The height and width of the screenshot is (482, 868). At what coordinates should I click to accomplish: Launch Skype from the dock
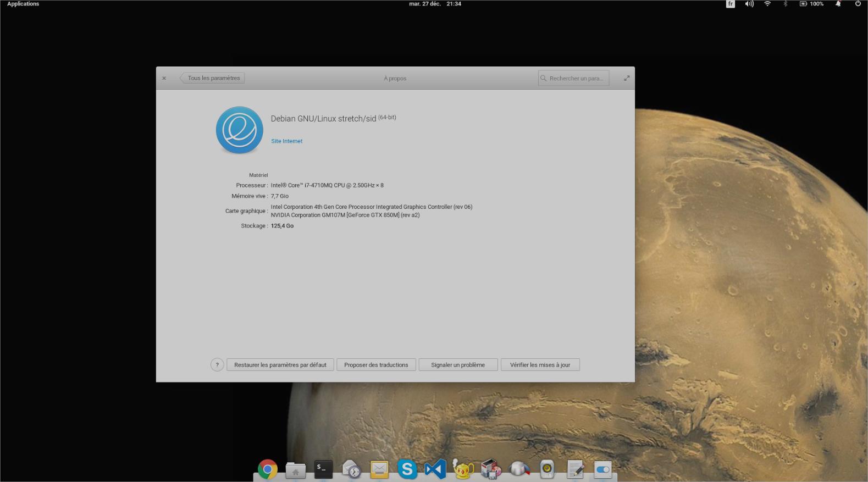pos(407,469)
